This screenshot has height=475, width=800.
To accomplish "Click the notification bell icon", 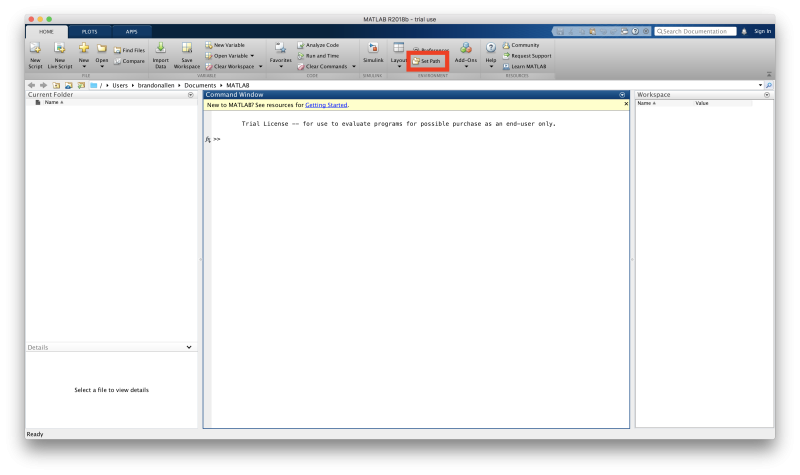I will coord(744,31).
